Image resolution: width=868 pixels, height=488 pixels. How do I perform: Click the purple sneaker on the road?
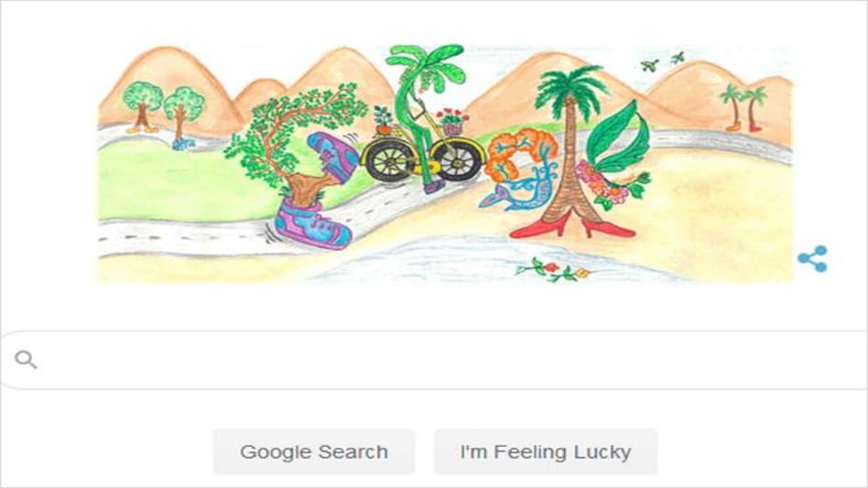point(311,225)
